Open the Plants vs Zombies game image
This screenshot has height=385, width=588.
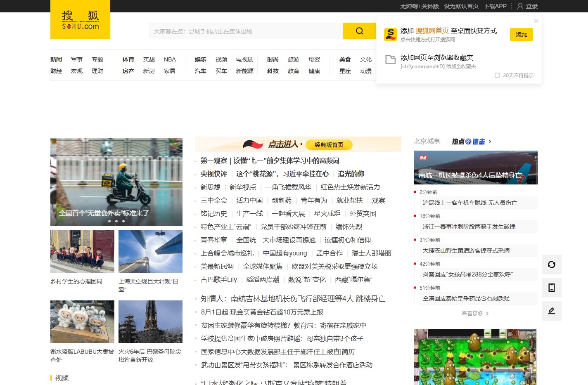[x=475, y=357]
